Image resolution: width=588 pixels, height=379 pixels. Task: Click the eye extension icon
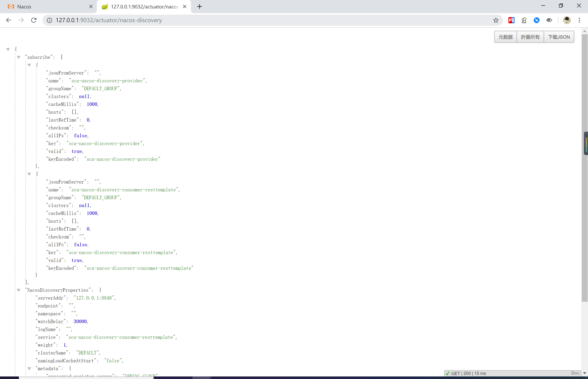(x=549, y=20)
